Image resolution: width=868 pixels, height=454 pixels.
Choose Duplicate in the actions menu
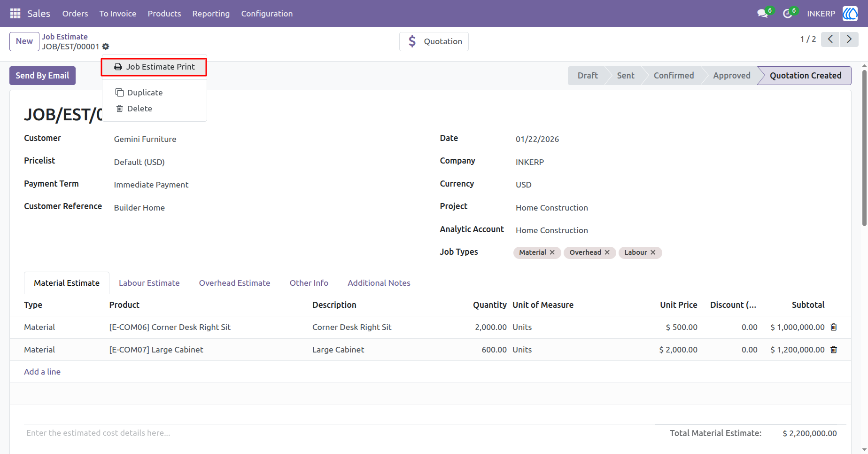click(x=139, y=93)
